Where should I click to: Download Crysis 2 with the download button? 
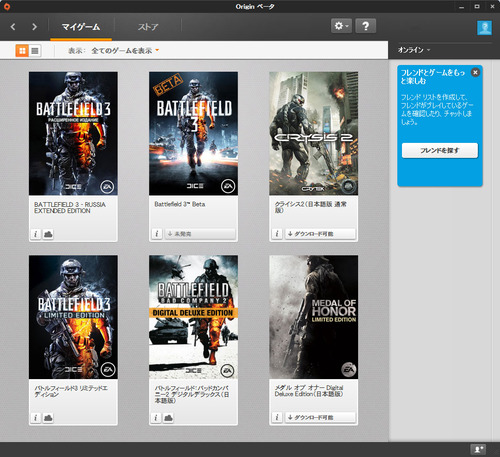[x=320, y=234]
